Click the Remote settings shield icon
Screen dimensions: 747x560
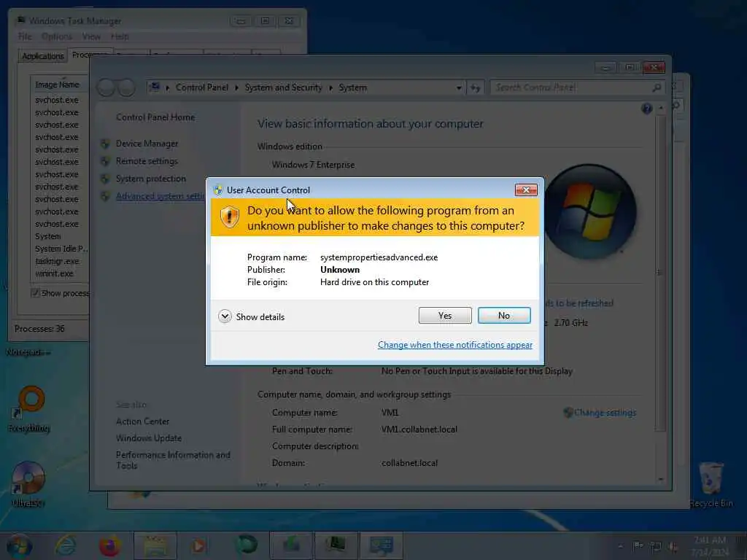(105, 161)
